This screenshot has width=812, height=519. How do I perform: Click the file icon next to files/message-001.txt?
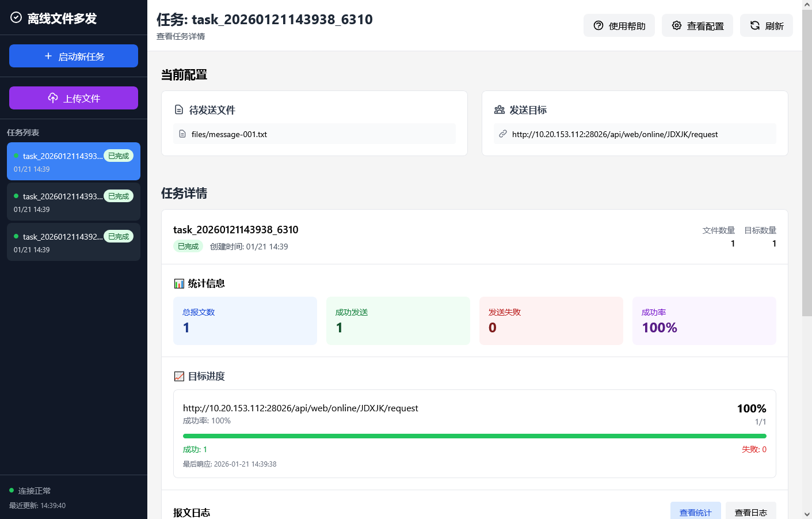point(182,134)
